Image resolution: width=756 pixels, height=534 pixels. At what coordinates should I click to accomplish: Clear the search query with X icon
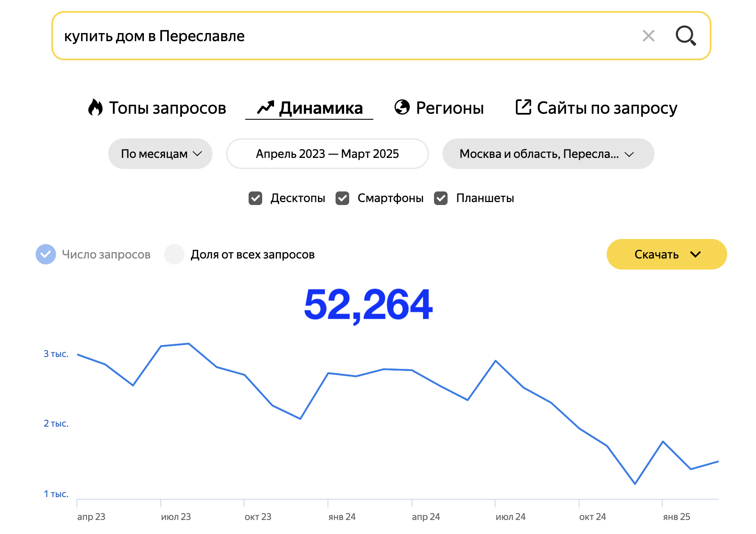648,36
